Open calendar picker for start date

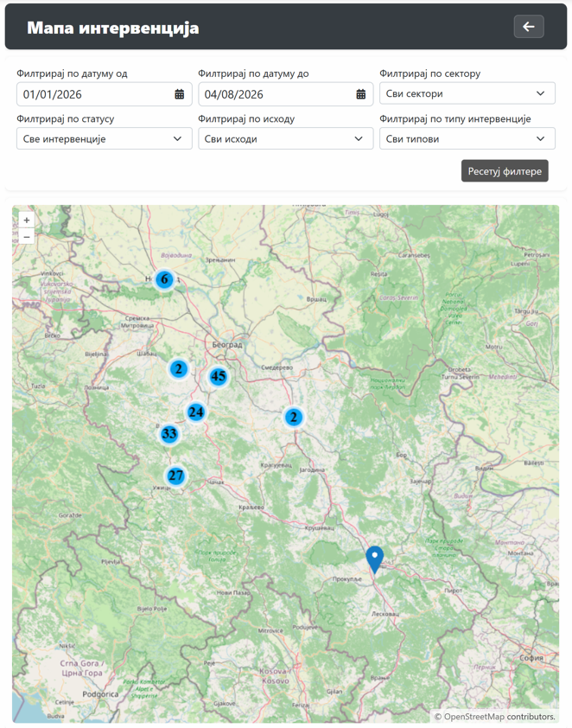pyautogui.click(x=179, y=94)
